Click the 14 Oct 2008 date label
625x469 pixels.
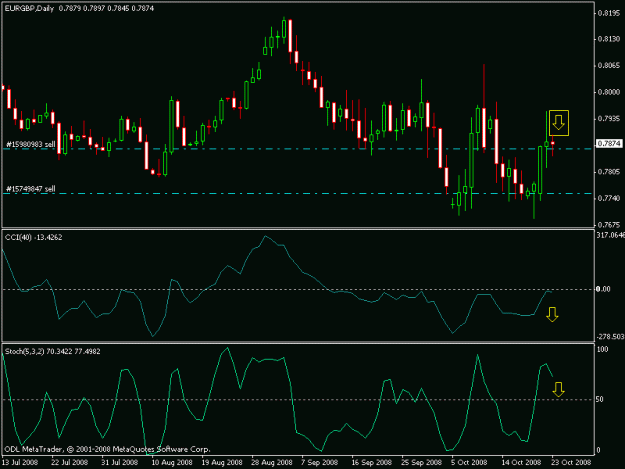pyautogui.click(x=521, y=462)
